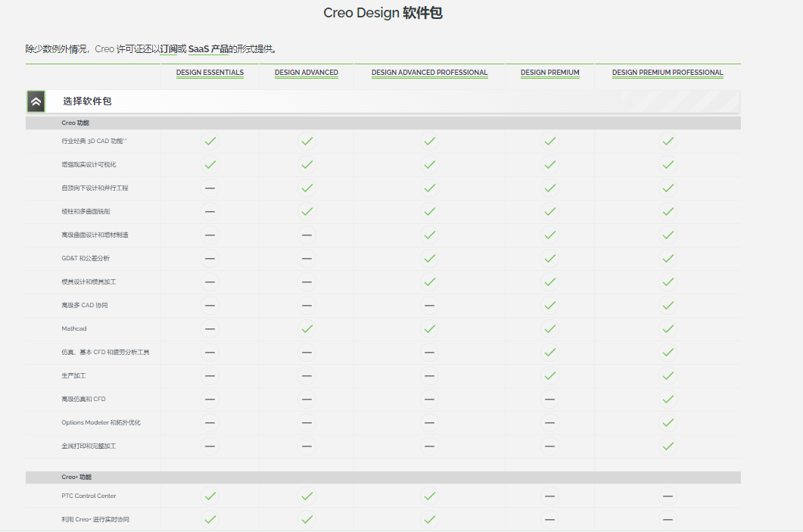Click dash icon for 仿真、基本 CFD under Design Advanced Professional
803x532 pixels.
click(430, 353)
